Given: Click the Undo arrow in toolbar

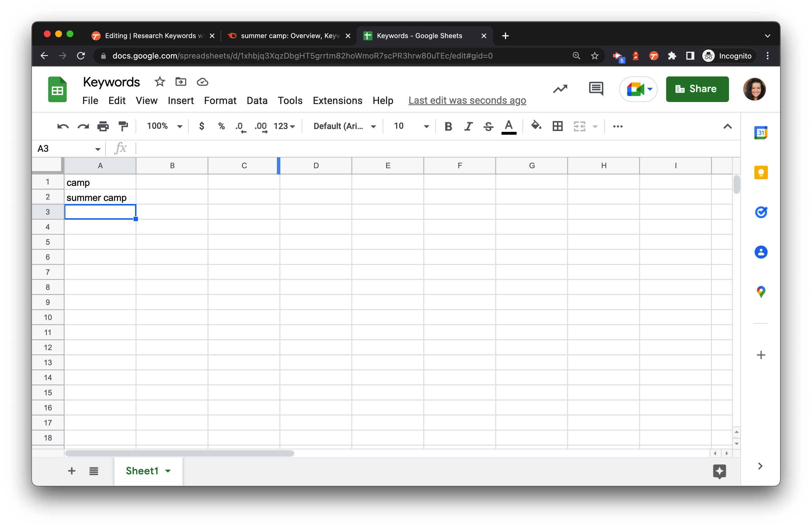Looking at the screenshot, I should [x=63, y=126].
